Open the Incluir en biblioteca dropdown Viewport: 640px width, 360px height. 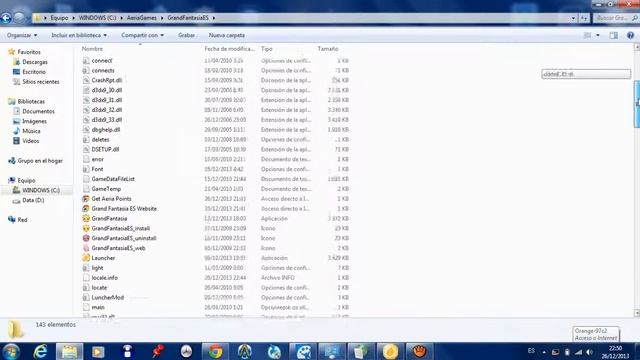(79, 36)
